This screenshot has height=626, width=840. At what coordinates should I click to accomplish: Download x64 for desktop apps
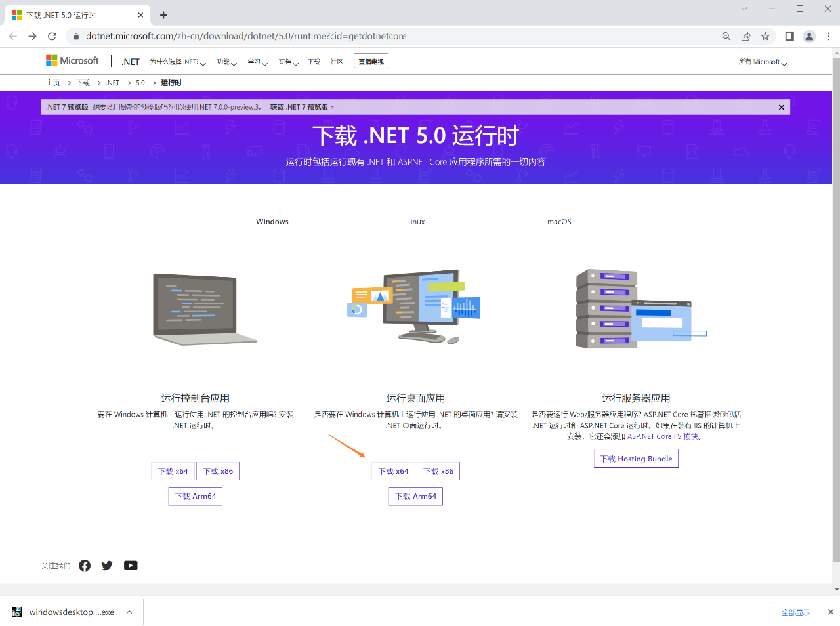click(x=394, y=471)
